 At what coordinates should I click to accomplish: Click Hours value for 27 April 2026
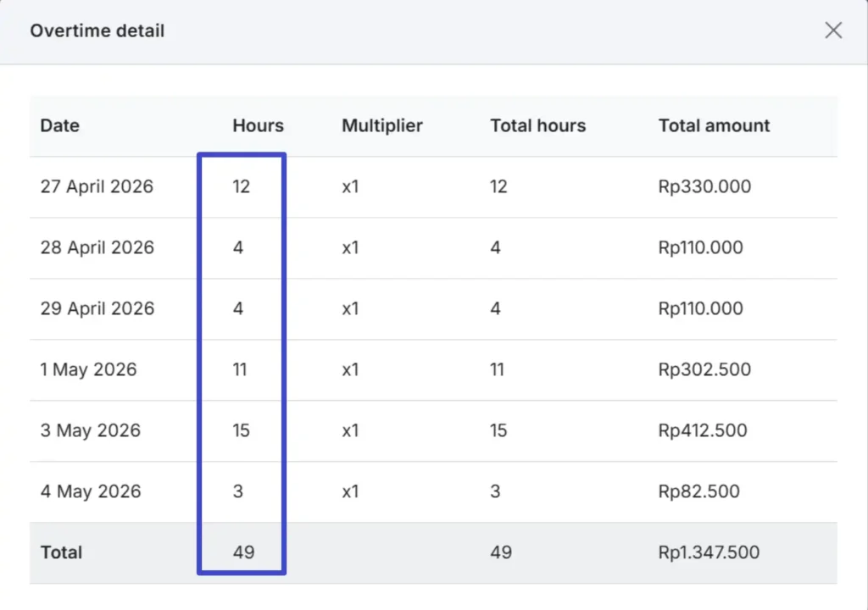coord(242,186)
